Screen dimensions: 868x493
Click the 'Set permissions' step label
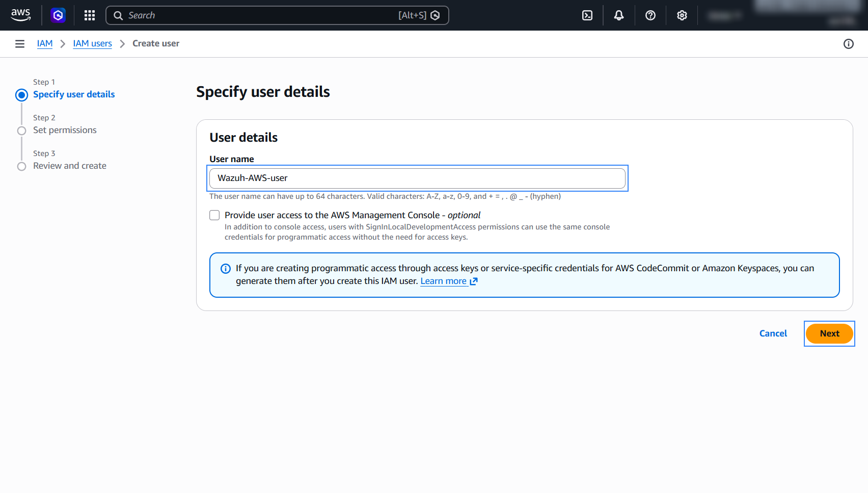pyautogui.click(x=65, y=131)
